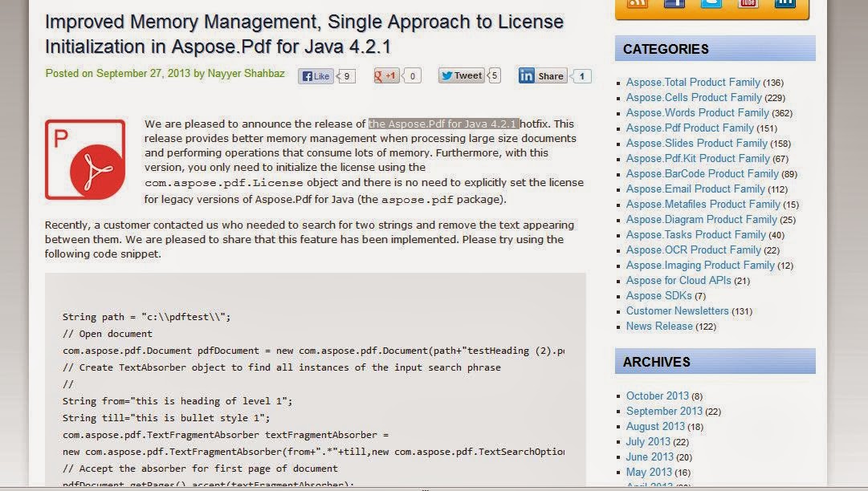Click the Tweet count badge showing 5
Image resolution: width=868 pixels, height=491 pixels.
coord(492,75)
